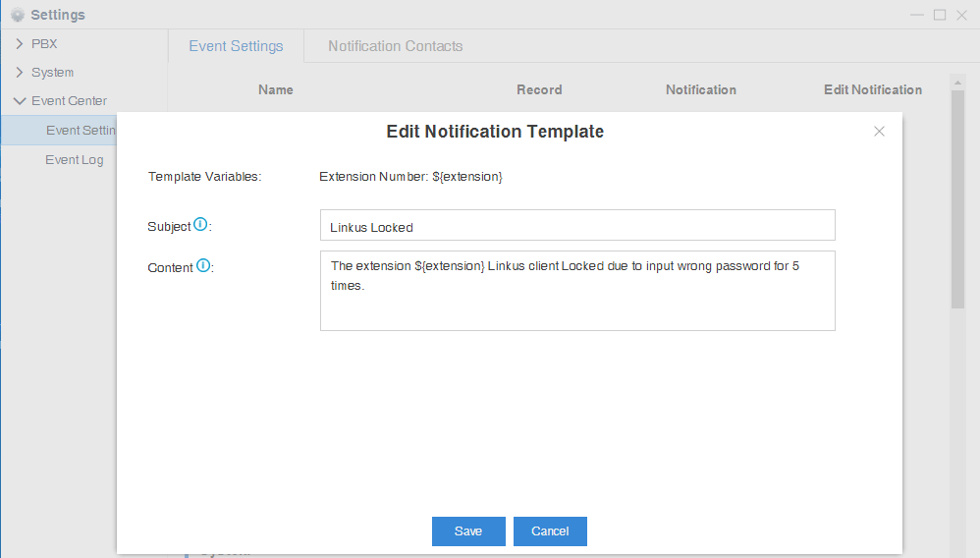
Task: Click the Edit Notification column header
Action: coord(873,90)
